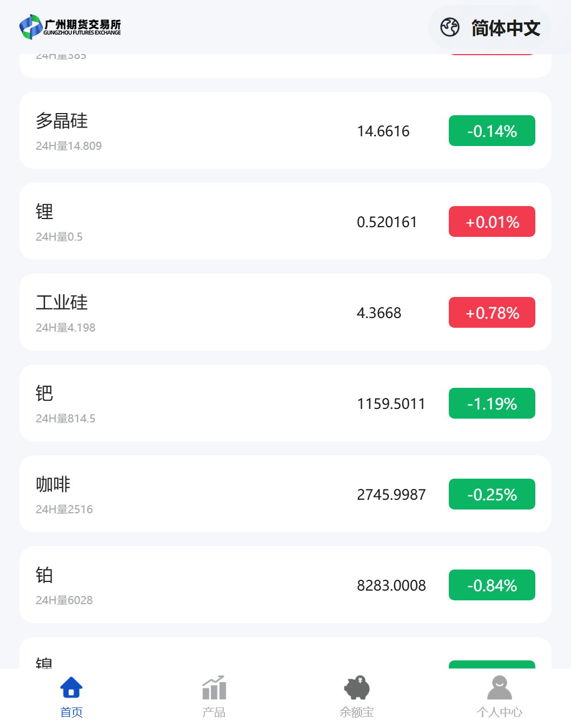
Task: Switch to the 产品 tab label
Action: click(214, 712)
